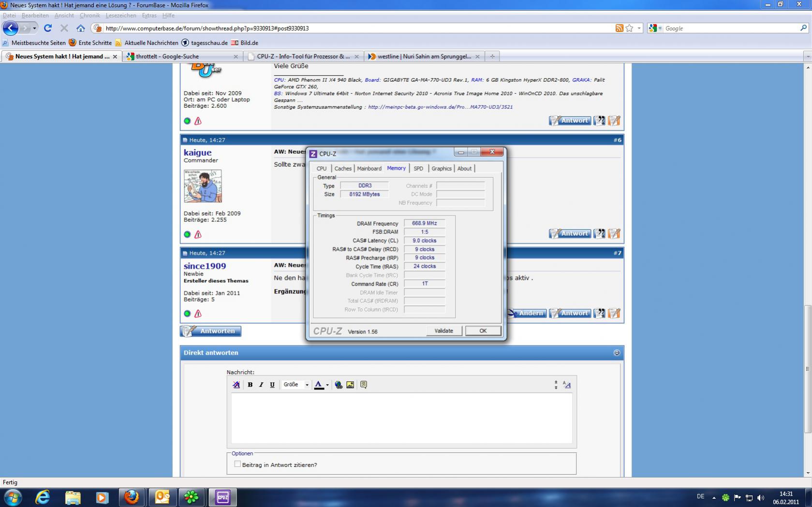The width and height of the screenshot is (812, 507).
Task: Insert an image using the picture icon
Action: [350, 385]
